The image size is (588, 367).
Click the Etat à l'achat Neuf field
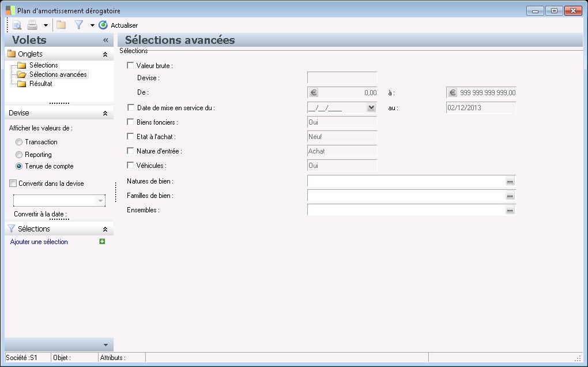[342, 137]
